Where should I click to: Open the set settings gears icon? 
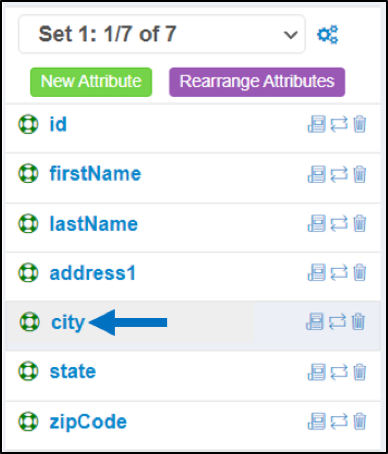click(327, 34)
